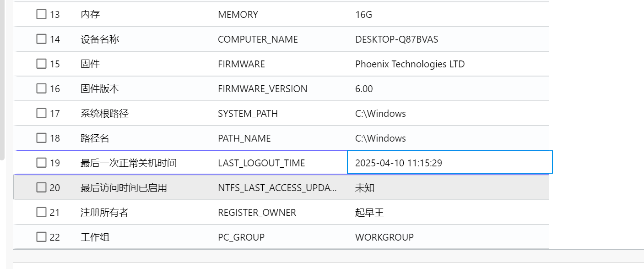Click the WORKGROUP value cell
The height and width of the screenshot is (269, 644).
click(384, 237)
